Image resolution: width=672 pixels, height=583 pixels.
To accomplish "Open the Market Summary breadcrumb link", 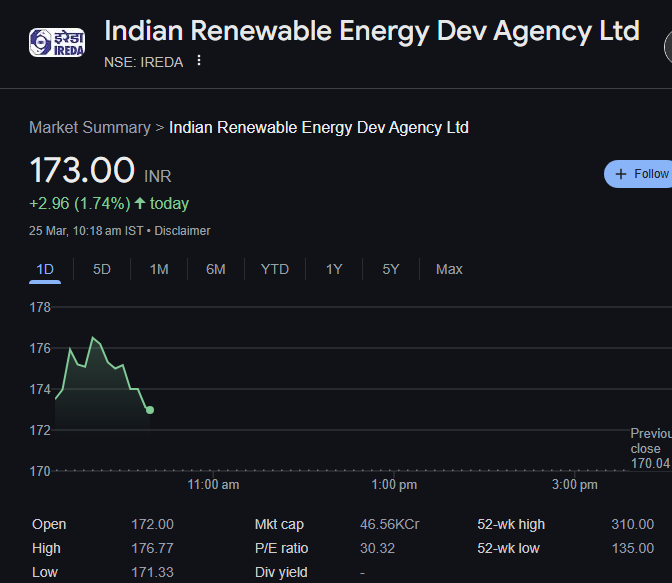I will coord(90,127).
